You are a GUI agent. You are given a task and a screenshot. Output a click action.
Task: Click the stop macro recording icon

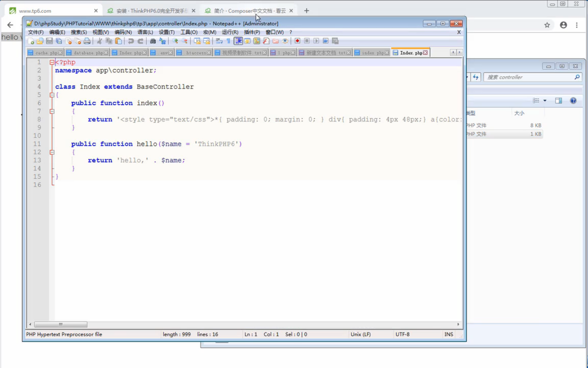point(307,41)
